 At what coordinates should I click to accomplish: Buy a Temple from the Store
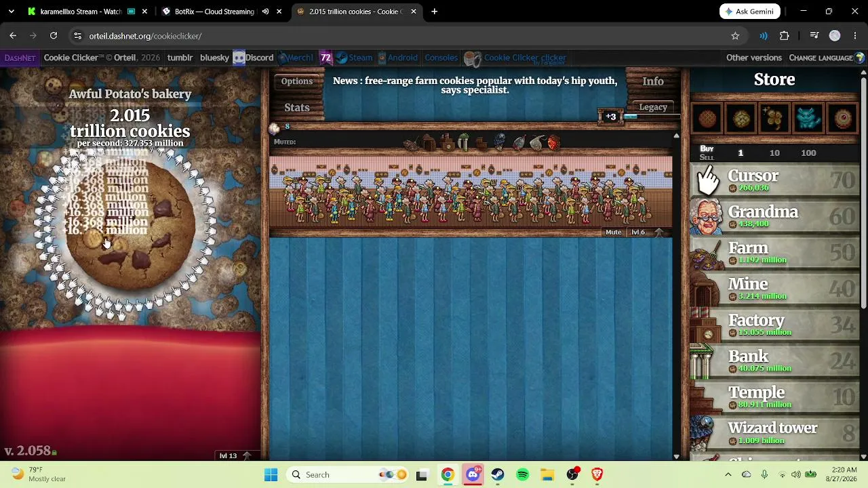(x=774, y=396)
